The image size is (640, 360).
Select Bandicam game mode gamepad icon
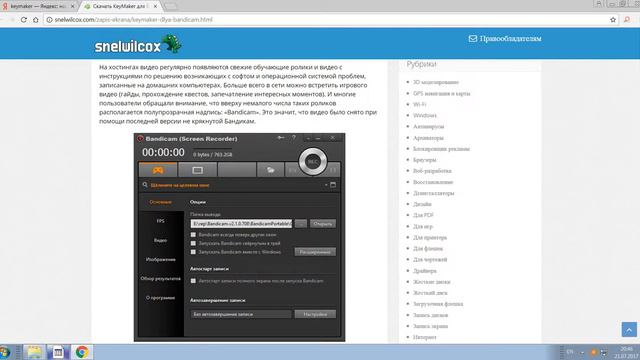158,170
